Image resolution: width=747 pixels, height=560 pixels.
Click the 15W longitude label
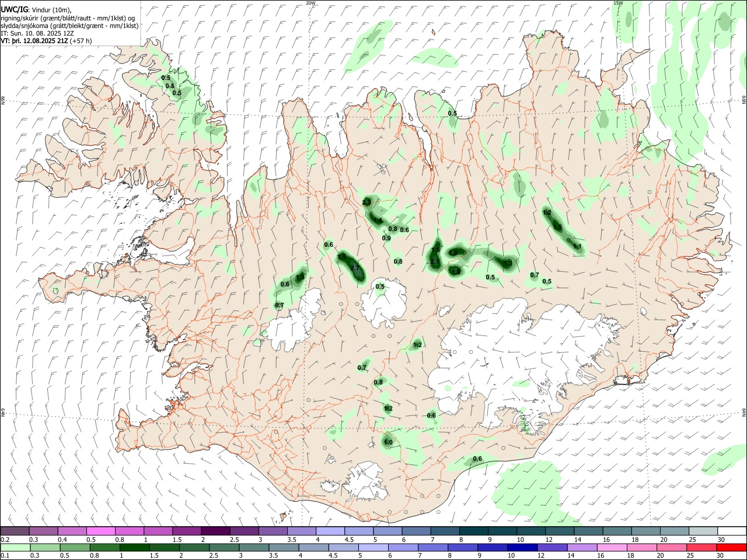coord(618,3)
